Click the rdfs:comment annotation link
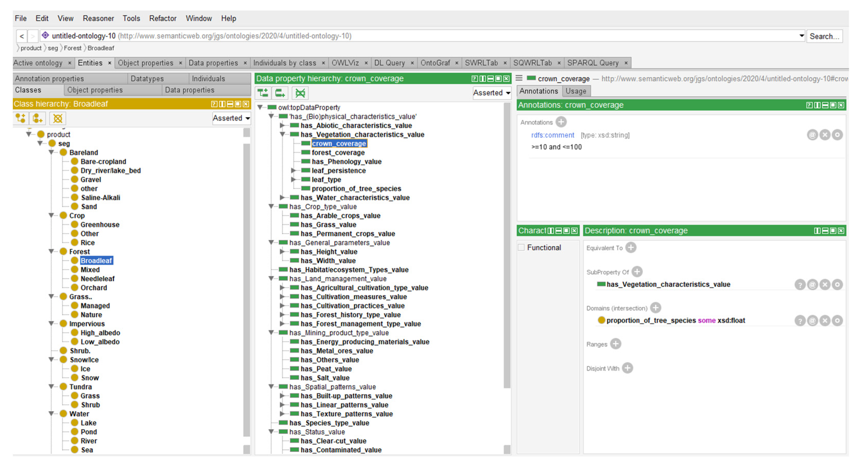The width and height of the screenshot is (868, 472). pos(552,135)
